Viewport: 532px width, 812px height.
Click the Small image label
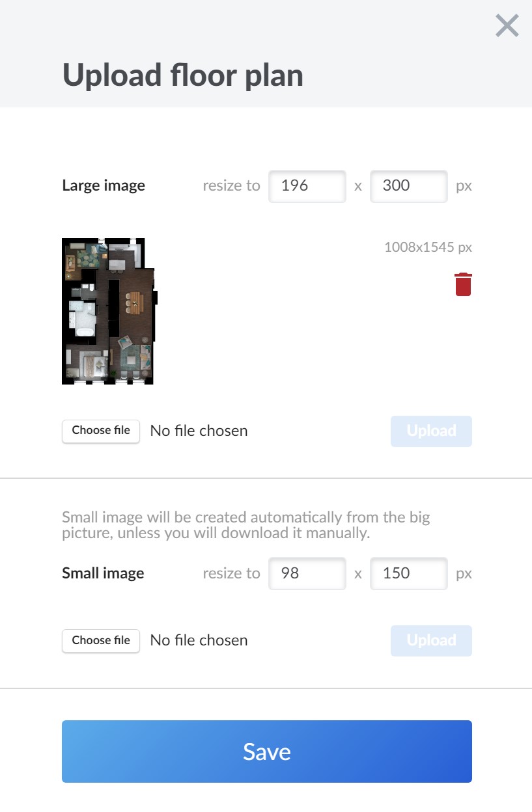click(103, 573)
